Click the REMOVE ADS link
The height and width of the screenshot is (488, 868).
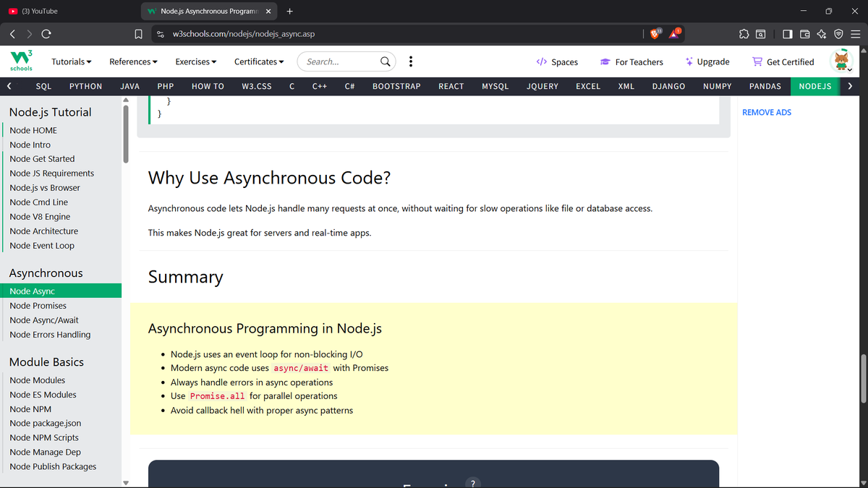[x=767, y=112]
